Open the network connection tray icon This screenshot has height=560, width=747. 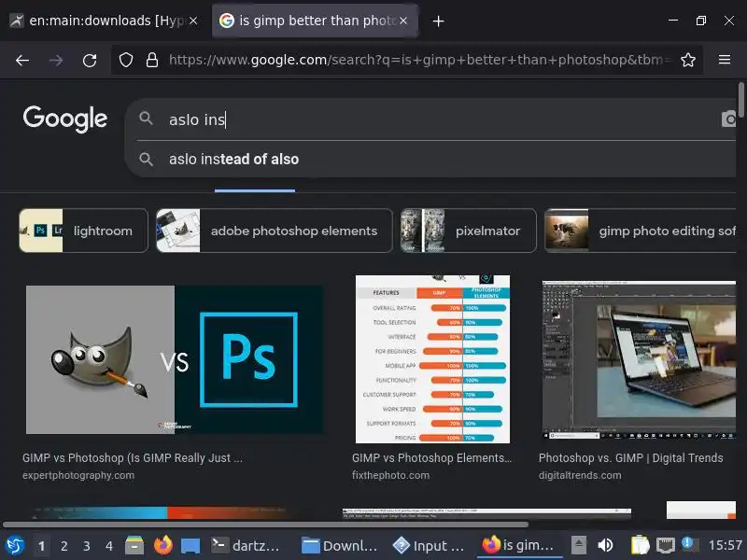(x=666, y=545)
